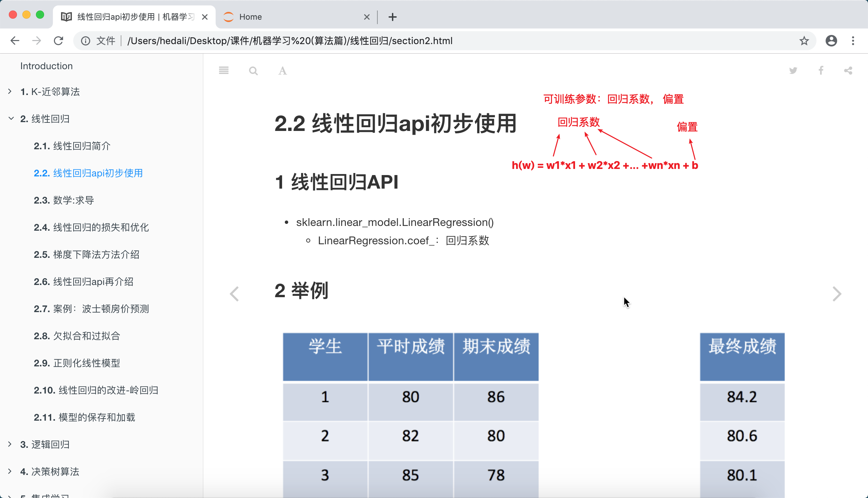Share page via Twitter icon

point(793,71)
